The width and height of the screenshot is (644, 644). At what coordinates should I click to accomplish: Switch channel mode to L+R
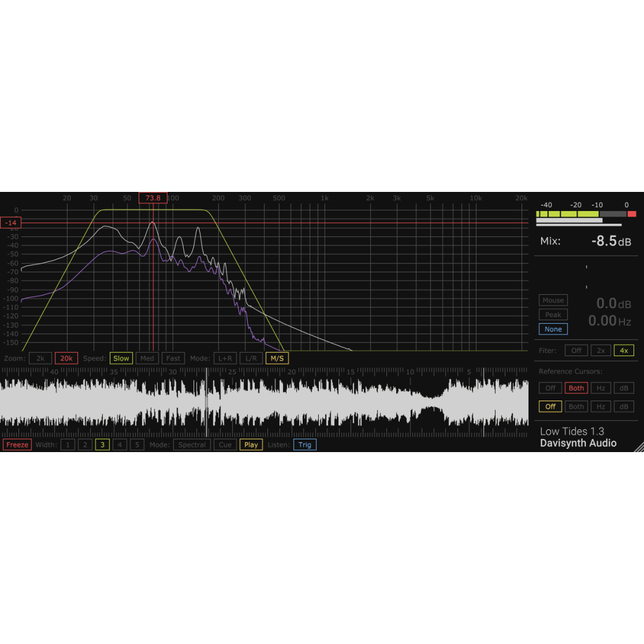(x=225, y=358)
